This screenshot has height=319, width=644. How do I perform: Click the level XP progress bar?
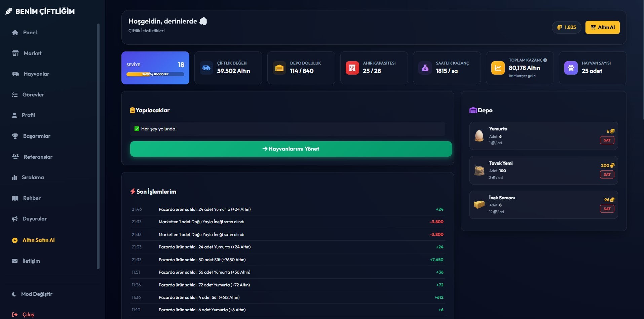tap(155, 74)
